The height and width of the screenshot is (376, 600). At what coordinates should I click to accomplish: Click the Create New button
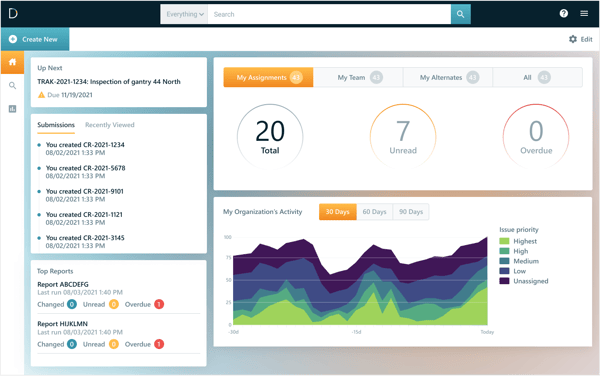pyautogui.click(x=35, y=39)
